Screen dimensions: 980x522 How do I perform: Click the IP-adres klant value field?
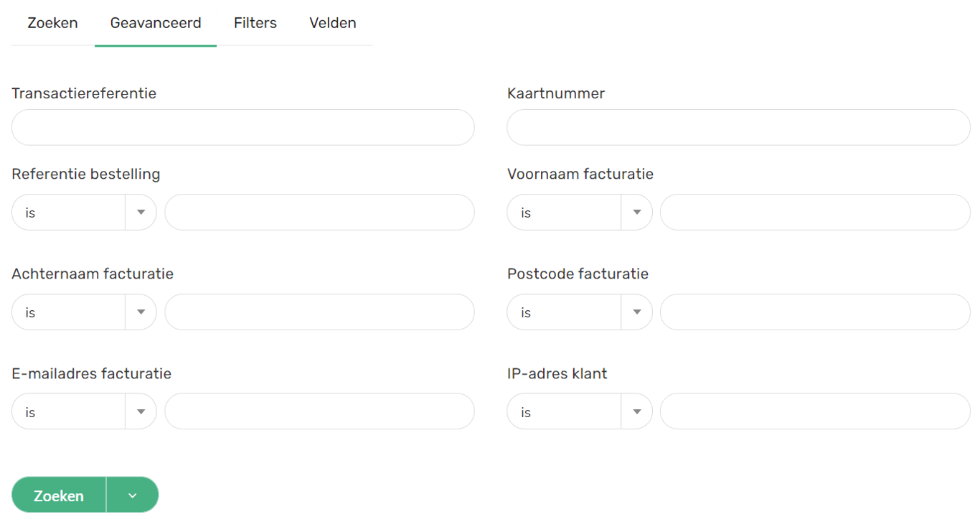815,412
